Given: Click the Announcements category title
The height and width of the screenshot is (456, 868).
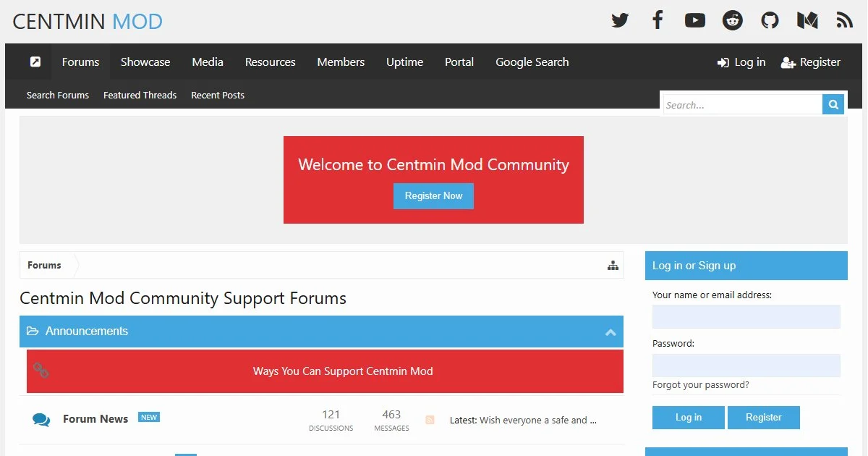Looking at the screenshot, I should pos(87,331).
